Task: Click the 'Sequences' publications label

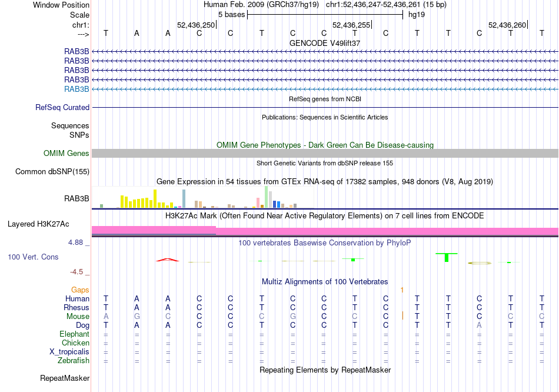Action: [70, 125]
